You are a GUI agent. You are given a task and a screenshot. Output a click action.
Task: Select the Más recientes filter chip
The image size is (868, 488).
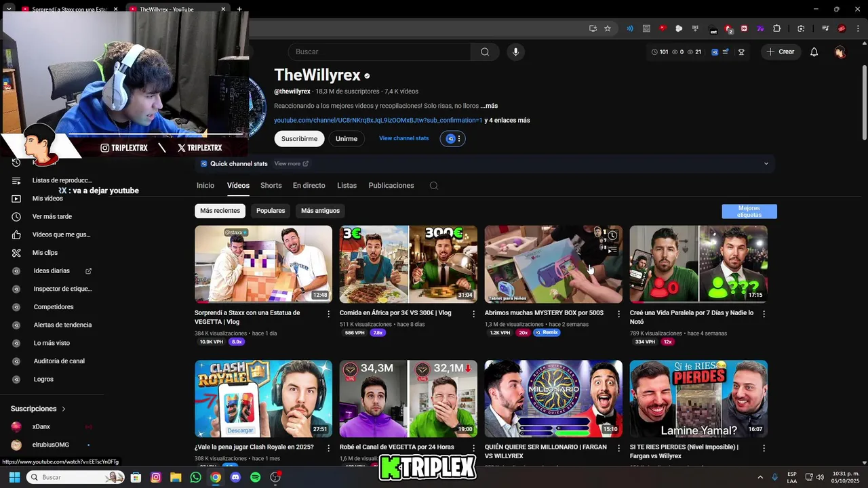click(x=220, y=211)
